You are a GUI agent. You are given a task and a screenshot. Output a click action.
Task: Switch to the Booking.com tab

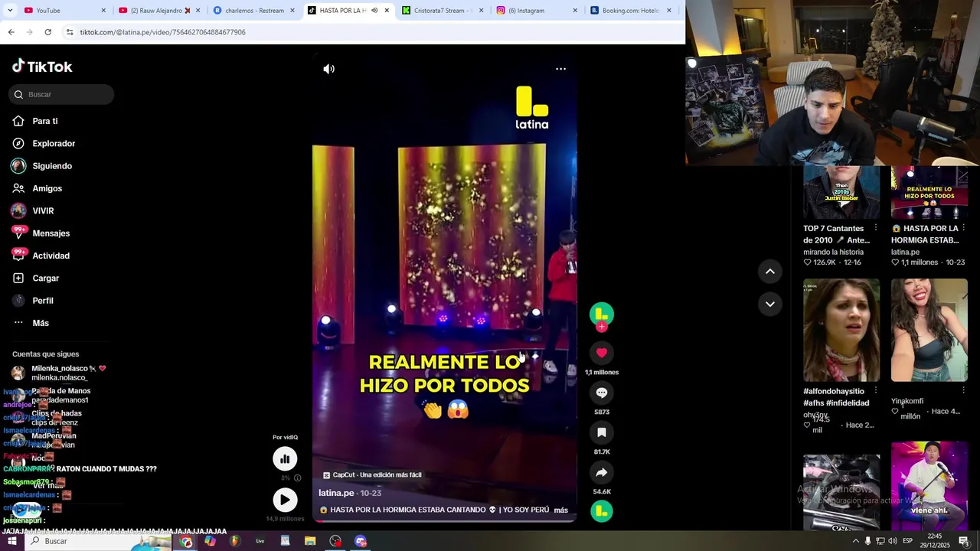point(630,11)
